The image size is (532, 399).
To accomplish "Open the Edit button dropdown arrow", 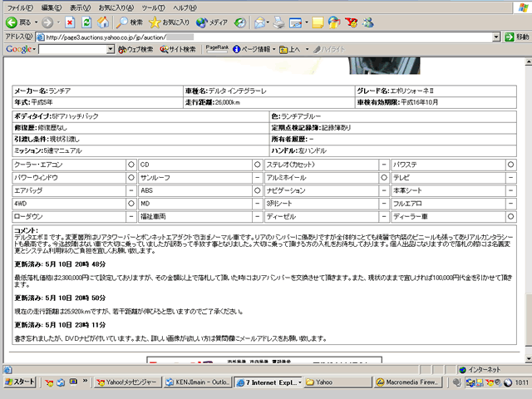I will click(307, 22).
